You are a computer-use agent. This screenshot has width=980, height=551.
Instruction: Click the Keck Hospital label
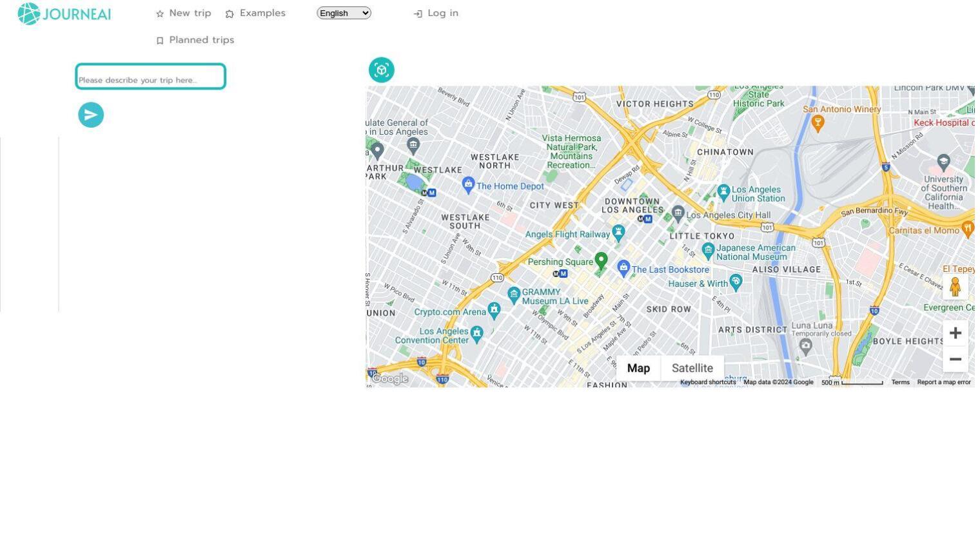click(944, 122)
